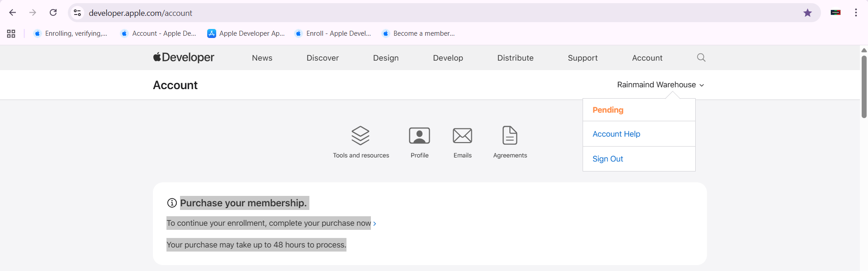Choose Sign Out from the dropdown
Image resolution: width=868 pixels, height=271 pixels.
click(x=607, y=159)
